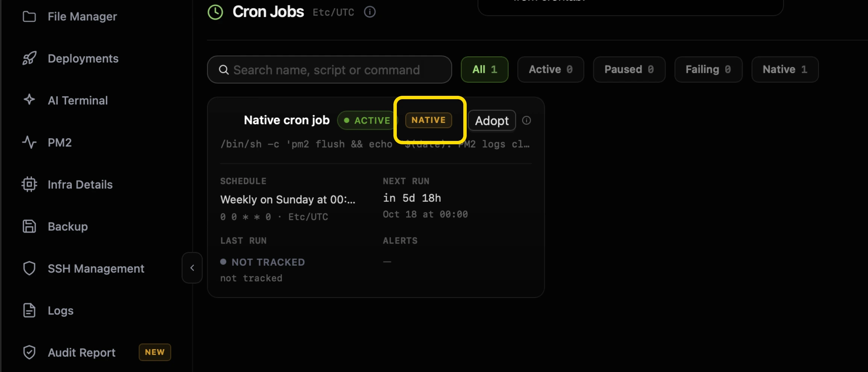Screen dimensions: 868x372
Task: Click the green clock Cron Jobs icon
Action: tap(215, 12)
